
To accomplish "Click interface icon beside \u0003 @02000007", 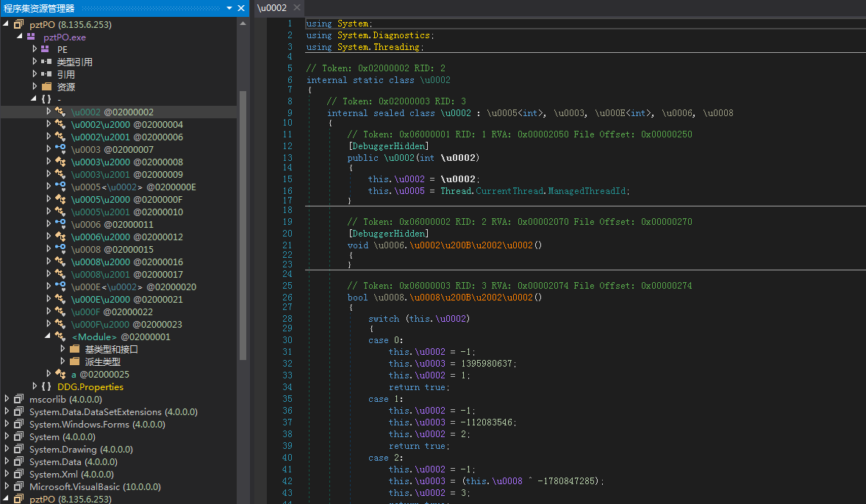I will point(60,149).
